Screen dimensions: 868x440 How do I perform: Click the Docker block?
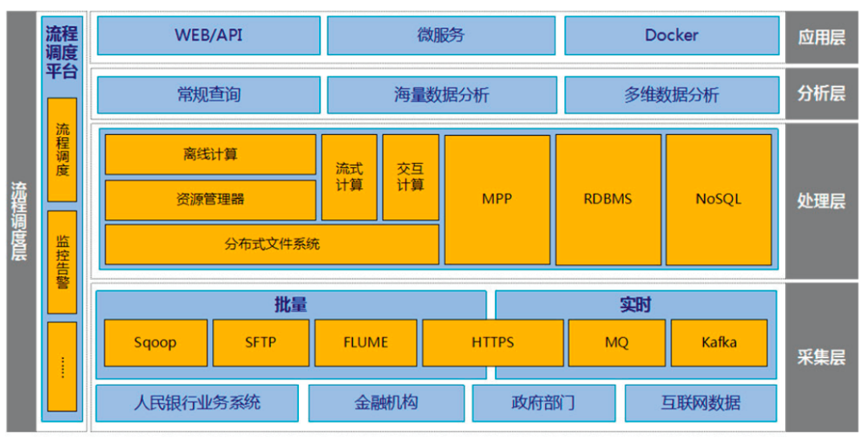671,36
